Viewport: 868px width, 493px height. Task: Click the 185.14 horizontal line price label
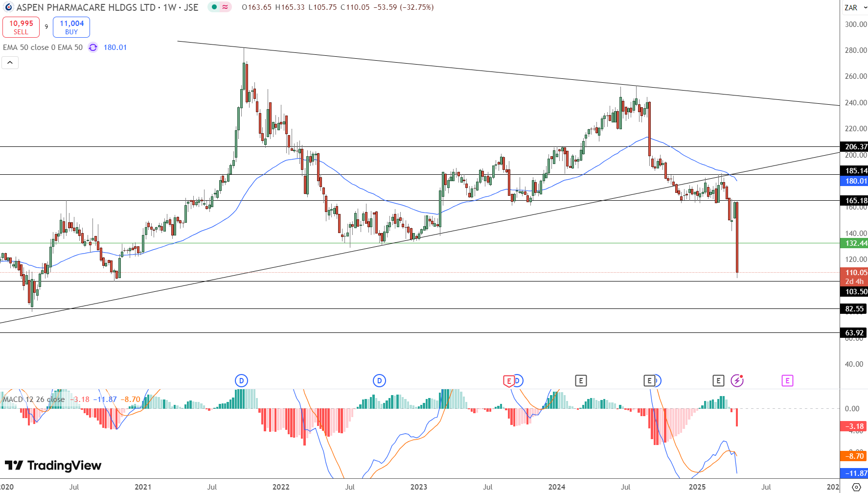pyautogui.click(x=854, y=170)
